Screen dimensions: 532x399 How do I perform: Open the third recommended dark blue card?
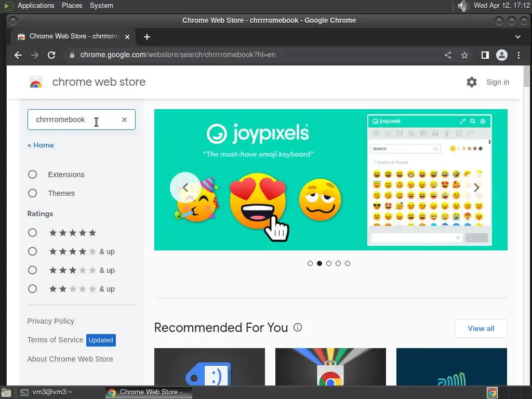451,367
